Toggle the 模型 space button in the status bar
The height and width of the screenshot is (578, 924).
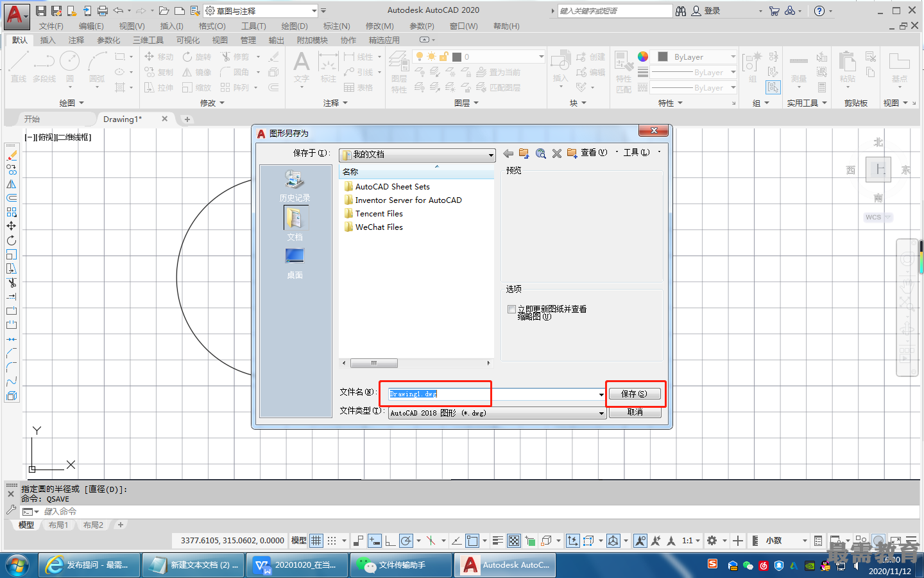coord(299,541)
